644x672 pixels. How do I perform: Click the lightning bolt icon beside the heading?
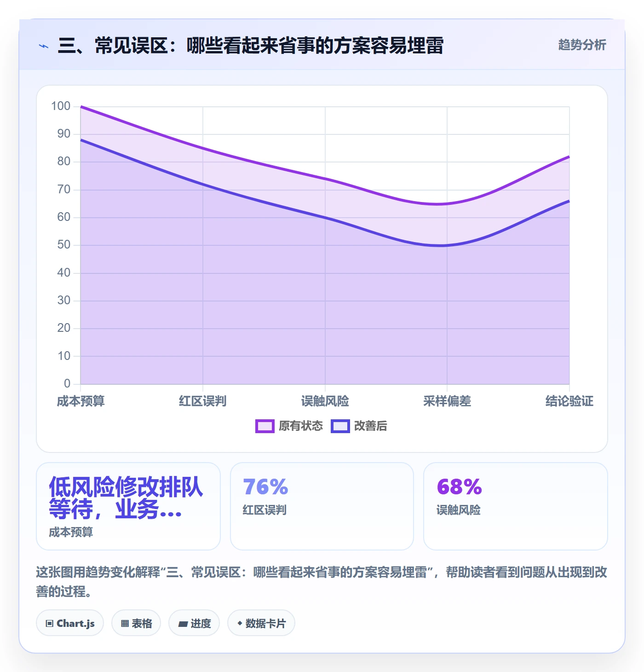(44, 46)
